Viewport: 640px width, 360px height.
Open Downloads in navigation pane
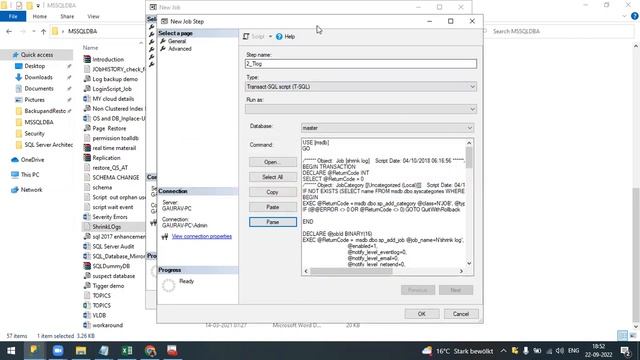[x=38, y=77]
